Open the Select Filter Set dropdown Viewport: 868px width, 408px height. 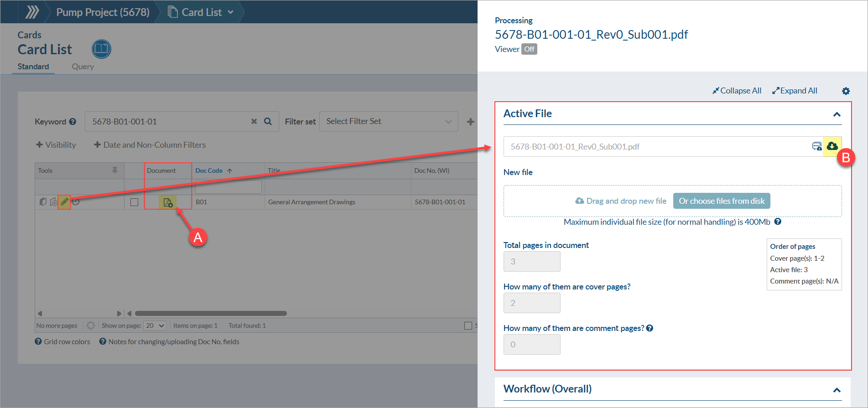point(389,121)
